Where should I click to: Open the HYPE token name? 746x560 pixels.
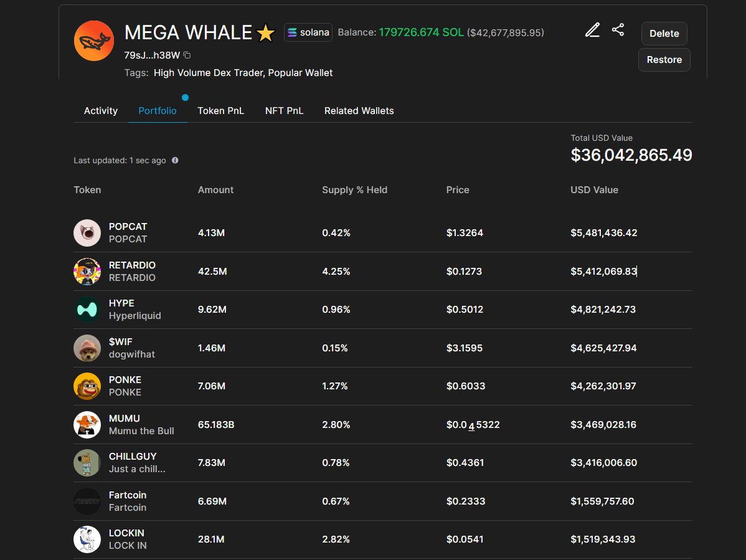point(121,303)
